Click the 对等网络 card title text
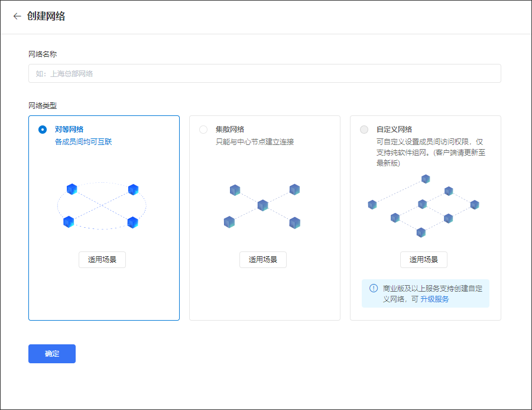Image resolution: width=532 pixels, height=410 pixels. pos(69,130)
